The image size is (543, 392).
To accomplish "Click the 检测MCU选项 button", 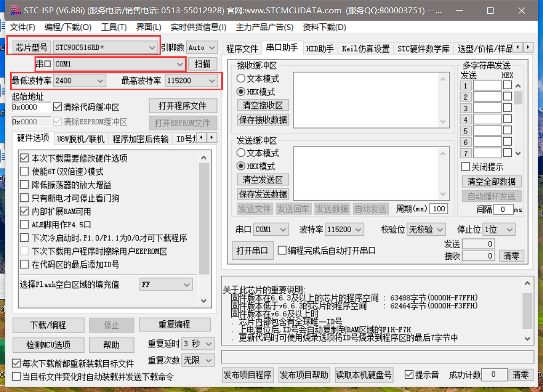I will [48, 345].
